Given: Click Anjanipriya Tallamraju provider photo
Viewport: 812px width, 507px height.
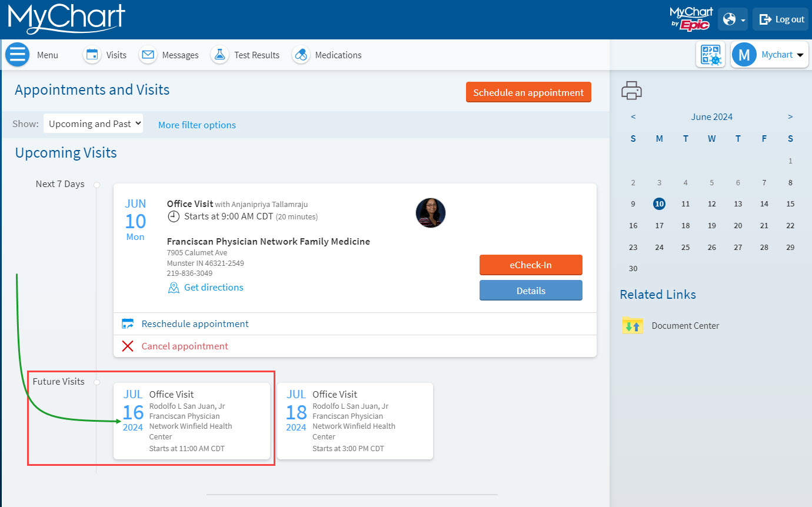Looking at the screenshot, I should 431,212.
